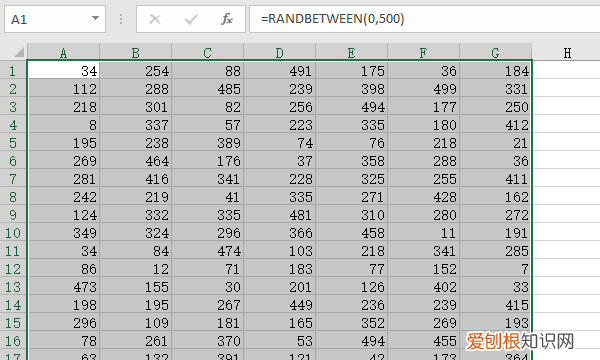The width and height of the screenshot is (600, 360).
Task: Select row 1 header
Action: tap(13, 71)
